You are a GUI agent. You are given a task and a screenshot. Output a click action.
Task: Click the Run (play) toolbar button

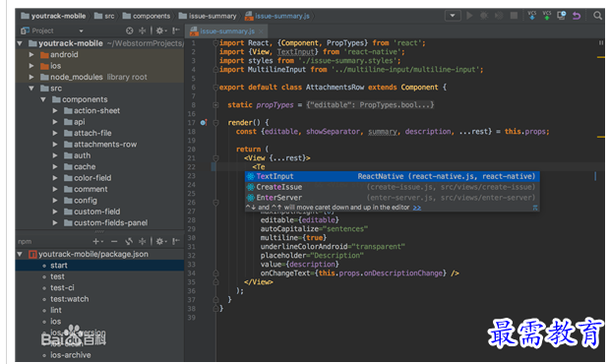(469, 16)
